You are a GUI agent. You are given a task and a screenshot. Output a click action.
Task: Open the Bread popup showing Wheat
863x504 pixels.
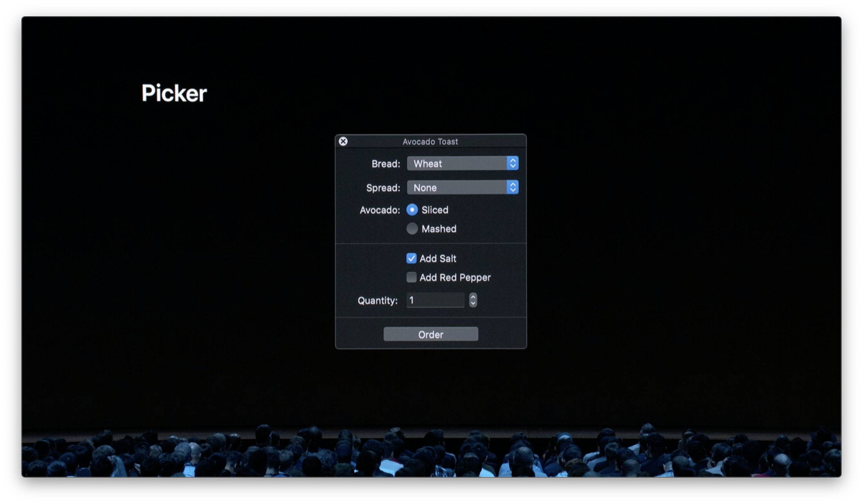463,163
